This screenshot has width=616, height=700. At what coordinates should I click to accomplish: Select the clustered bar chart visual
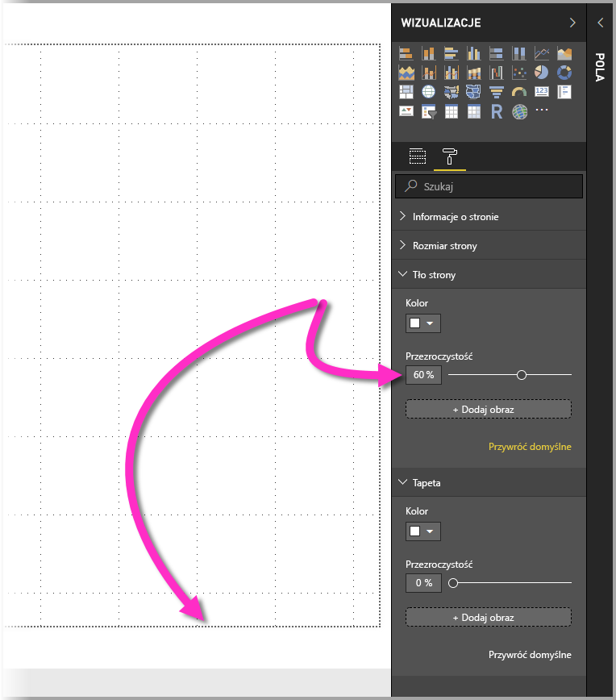[x=452, y=53]
